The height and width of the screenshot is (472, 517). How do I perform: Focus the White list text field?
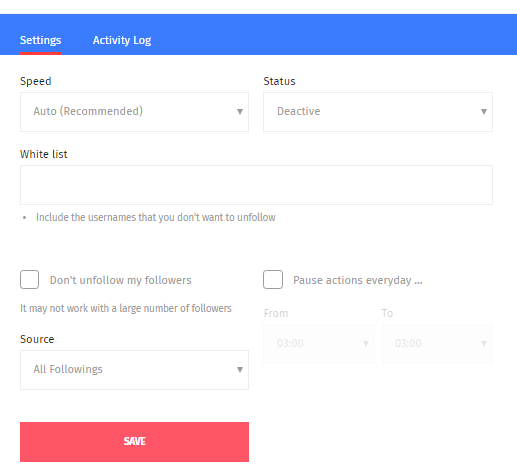pyautogui.click(x=256, y=185)
